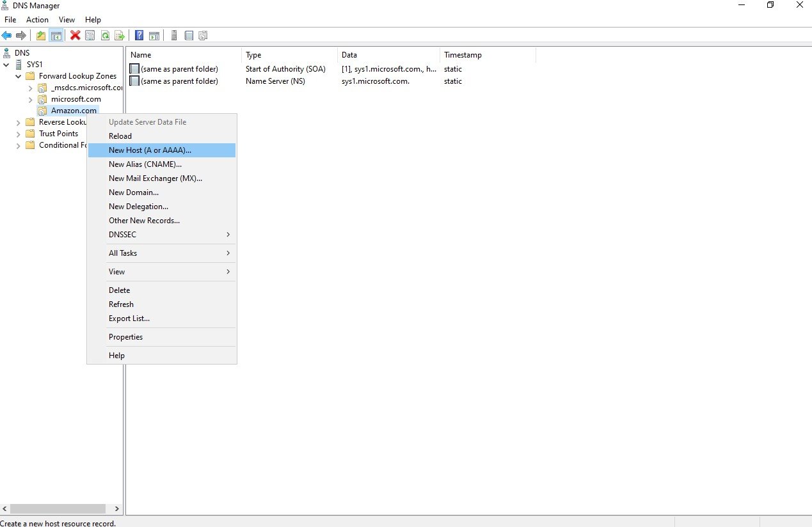
Task: Toggle the Show/Hide Console Tree icon
Action: [56, 36]
